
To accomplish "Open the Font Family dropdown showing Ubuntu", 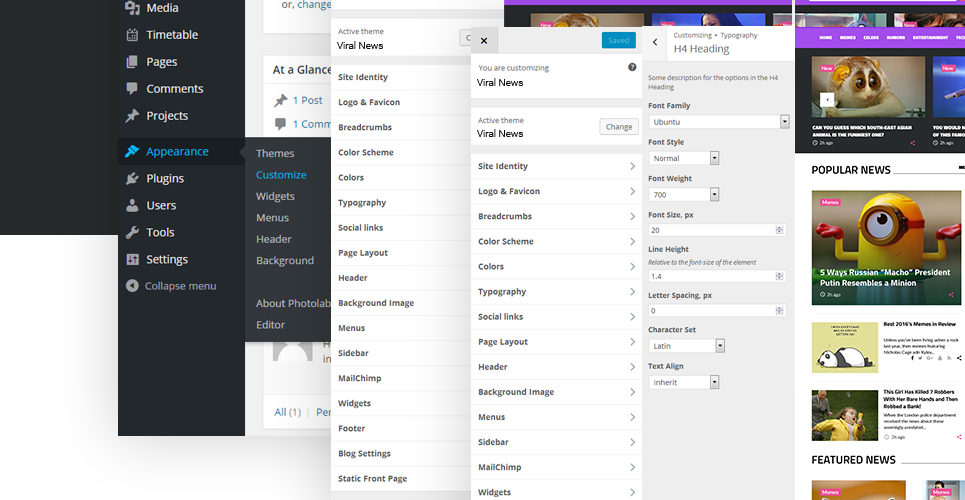I will tap(718, 121).
